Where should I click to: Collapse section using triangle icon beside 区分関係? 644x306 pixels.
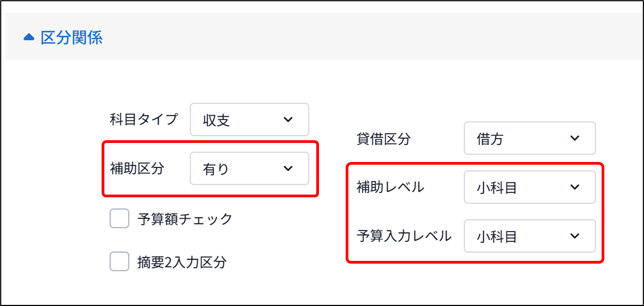pos(29,38)
